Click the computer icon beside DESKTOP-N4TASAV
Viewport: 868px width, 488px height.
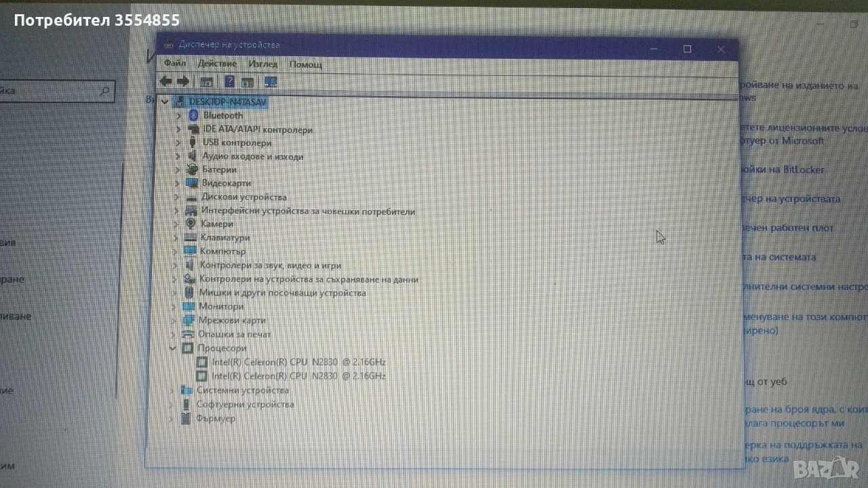[180, 102]
